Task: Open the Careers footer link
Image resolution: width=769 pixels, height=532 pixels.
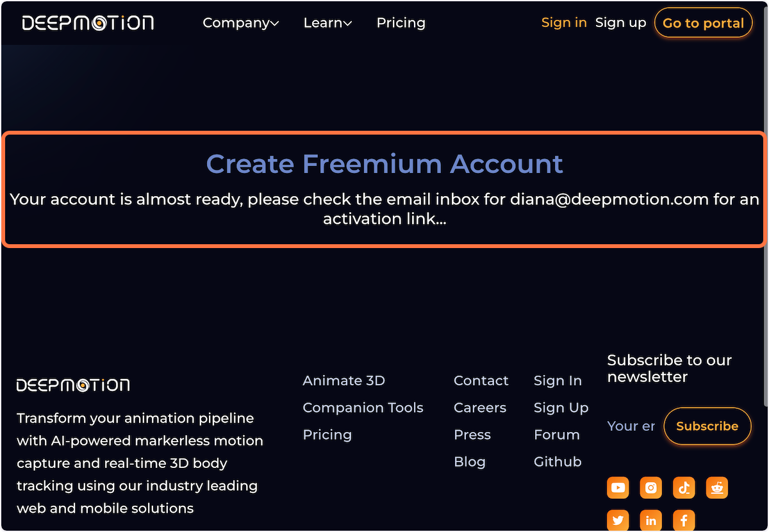Action: pyautogui.click(x=479, y=407)
